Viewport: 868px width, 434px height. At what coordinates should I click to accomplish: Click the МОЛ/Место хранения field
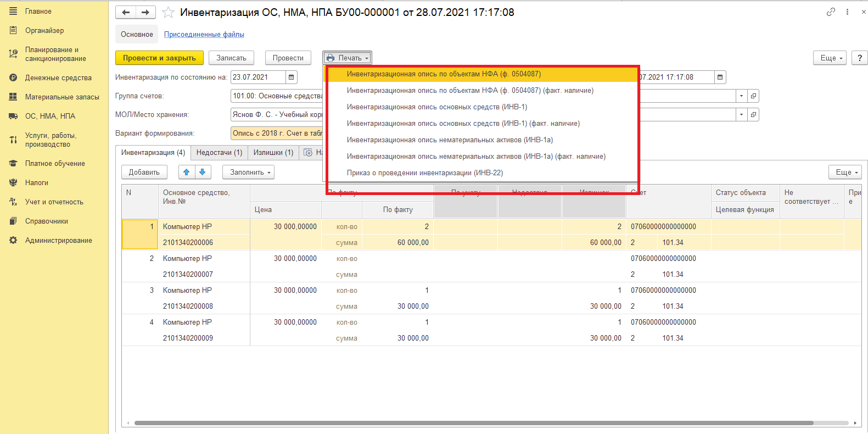point(277,114)
